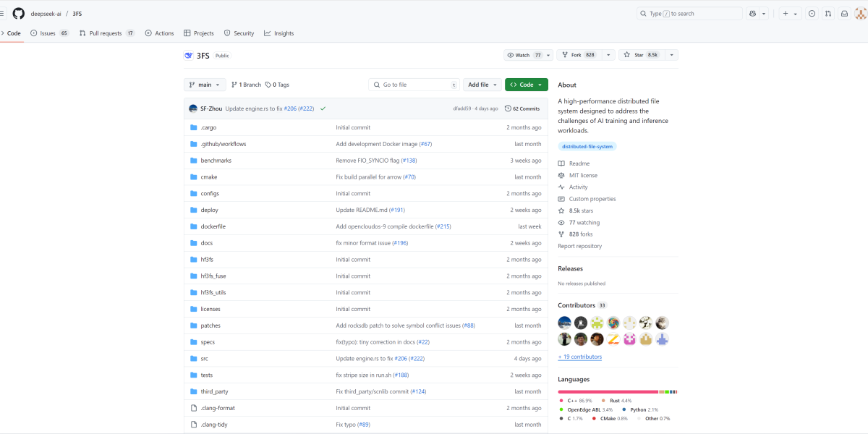Expand the Star lists dropdown arrow
The height and width of the screenshot is (434, 868).
[672, 55]
